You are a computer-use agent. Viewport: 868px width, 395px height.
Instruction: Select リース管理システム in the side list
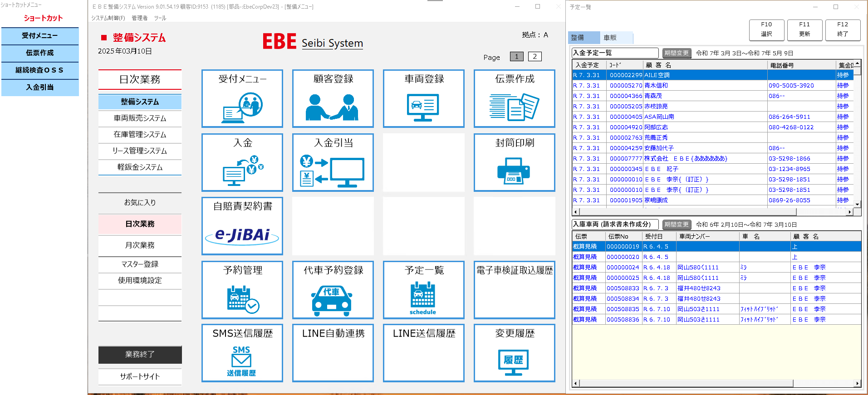pyautogui.click(x=140, y=151)
